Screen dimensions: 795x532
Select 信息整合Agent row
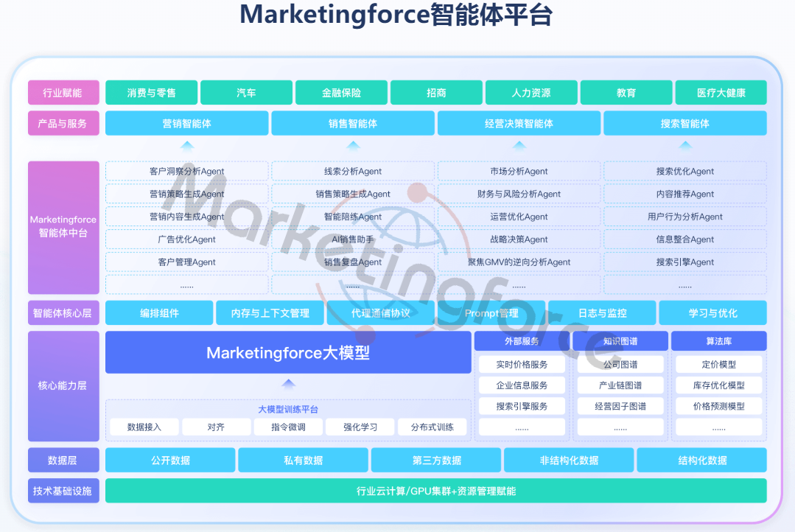tap(685, 239)
